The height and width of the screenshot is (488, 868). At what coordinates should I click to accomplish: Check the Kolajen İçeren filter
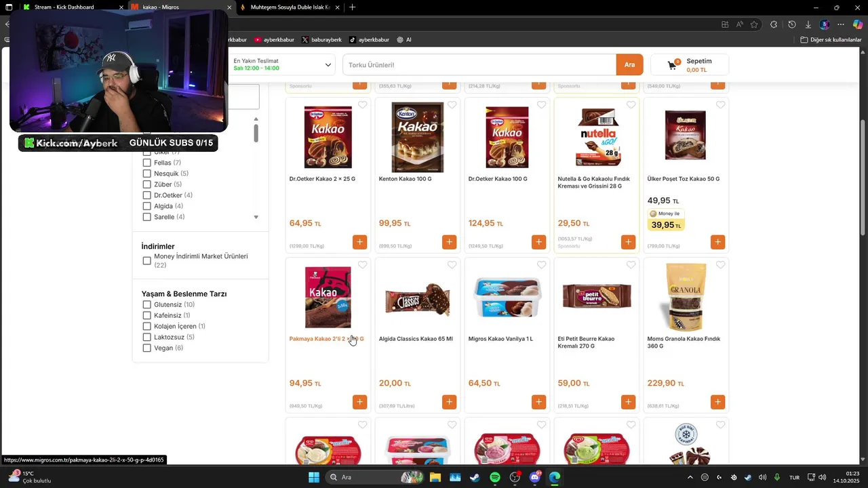click(x=146, y=326)
